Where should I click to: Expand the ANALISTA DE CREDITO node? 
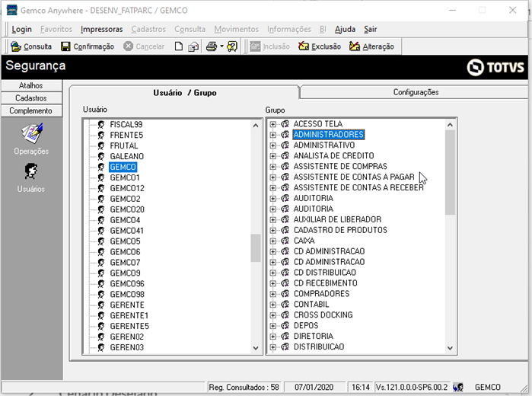[272, 156]
